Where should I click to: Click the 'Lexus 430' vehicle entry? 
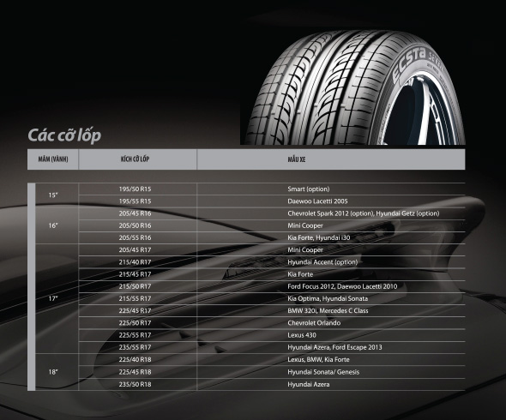tap(302, 335)
